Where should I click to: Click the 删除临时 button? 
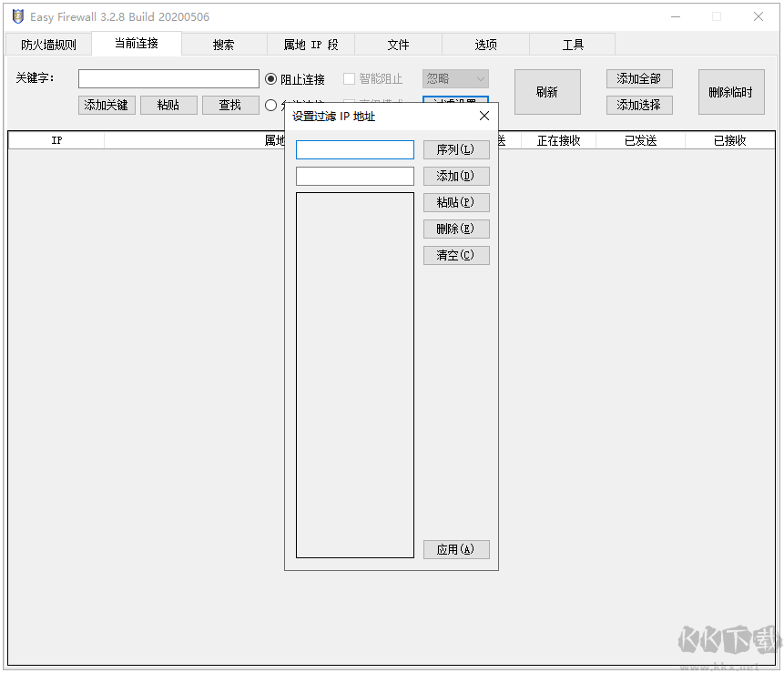[730, 91]
